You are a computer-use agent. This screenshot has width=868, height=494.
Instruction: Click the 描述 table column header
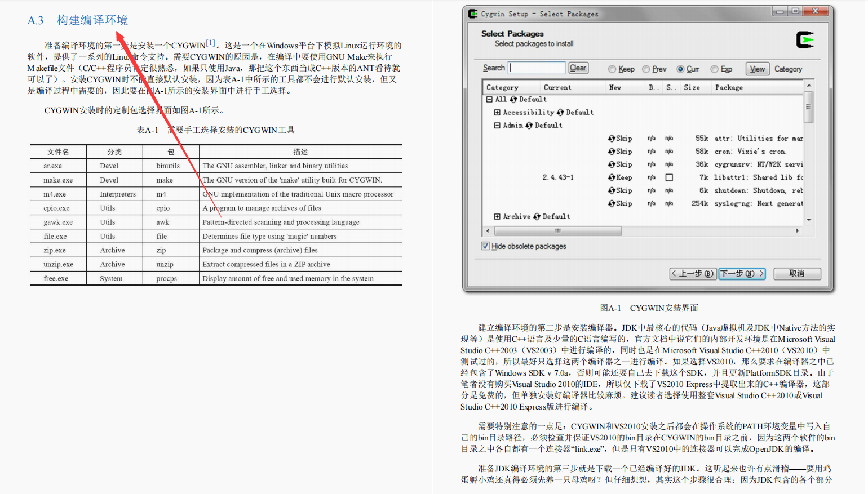[x=300, y=152]
